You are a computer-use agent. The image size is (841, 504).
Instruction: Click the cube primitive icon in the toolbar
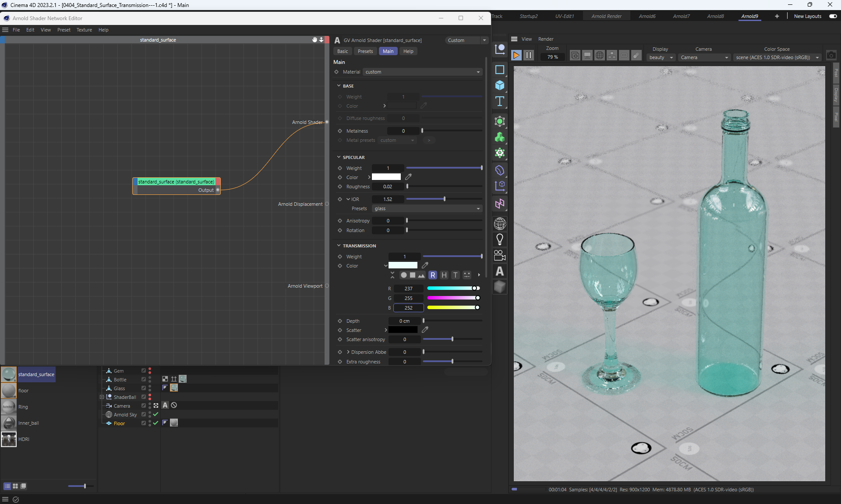500,85
